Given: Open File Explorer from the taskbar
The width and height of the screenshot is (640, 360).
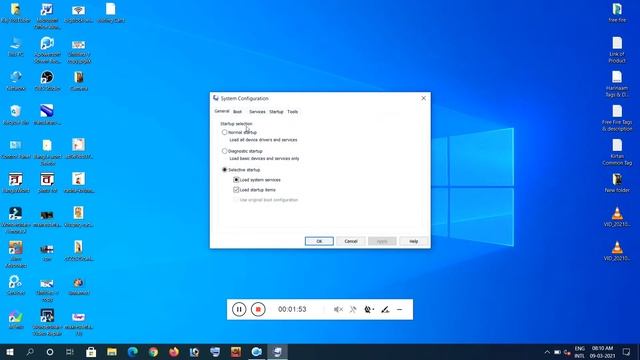Looking at the screenshot, I should 112,352.
